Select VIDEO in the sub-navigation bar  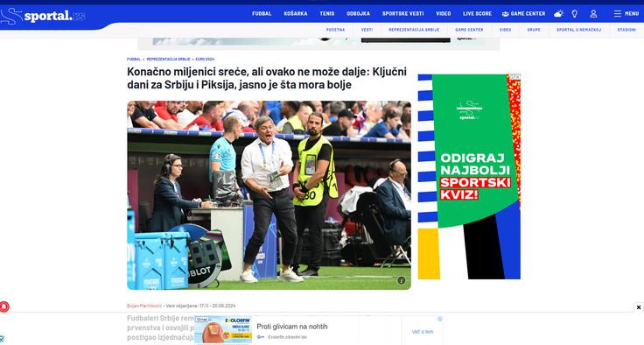click(505, 30)
